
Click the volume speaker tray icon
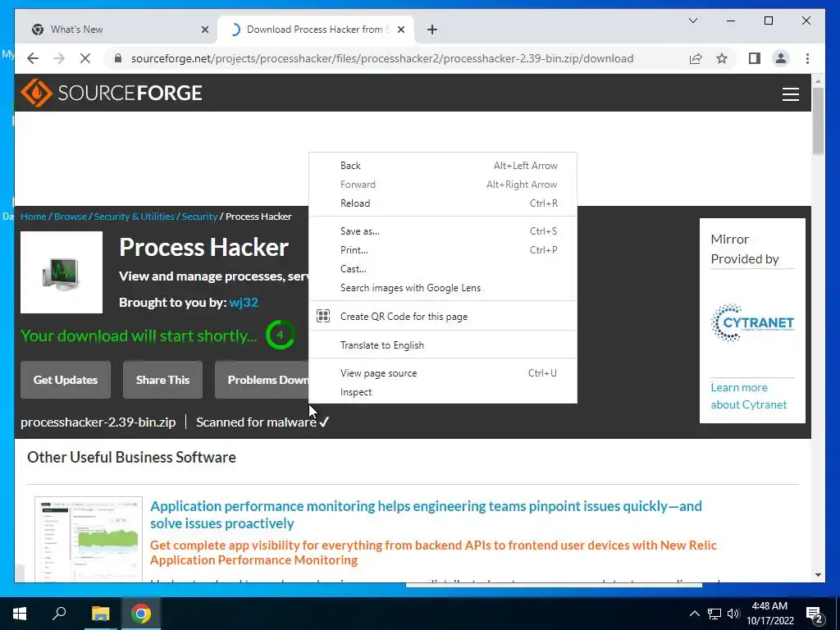point(733,614)
